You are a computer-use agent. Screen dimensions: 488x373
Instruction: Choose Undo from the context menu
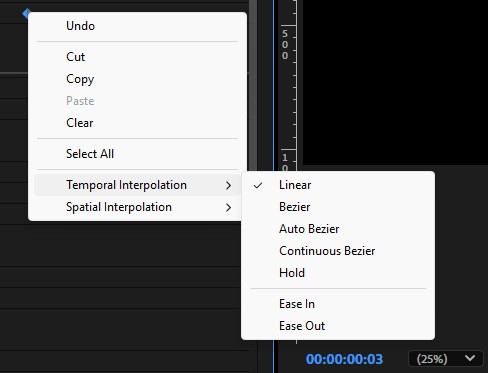click(137, 26)
